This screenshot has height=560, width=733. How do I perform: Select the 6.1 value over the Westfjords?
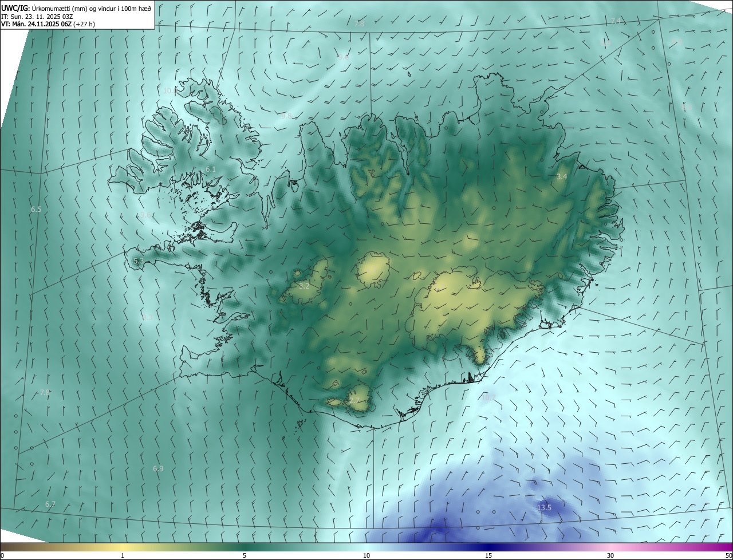211,169
